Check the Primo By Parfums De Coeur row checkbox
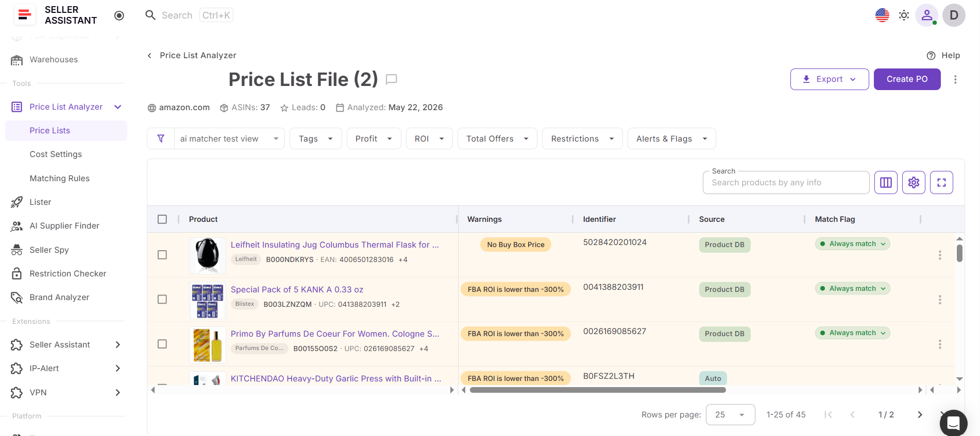Screen dimensions: 980x436 (x=162, y=344)
